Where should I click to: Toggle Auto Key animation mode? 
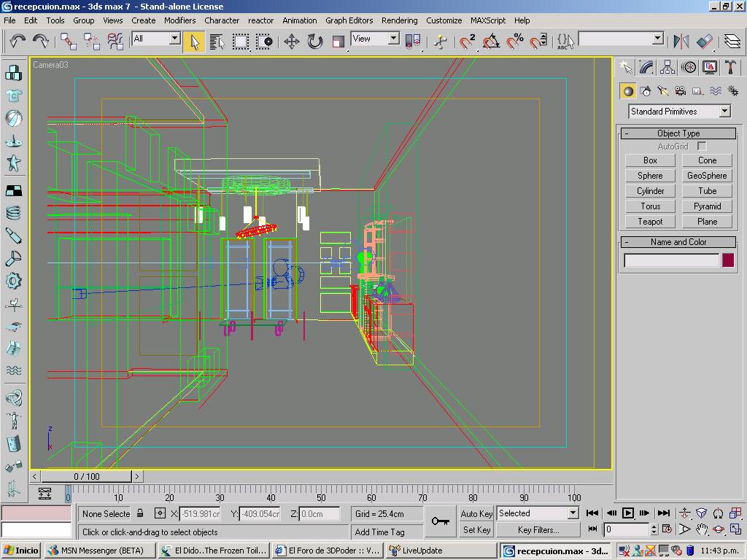(476, 513)
